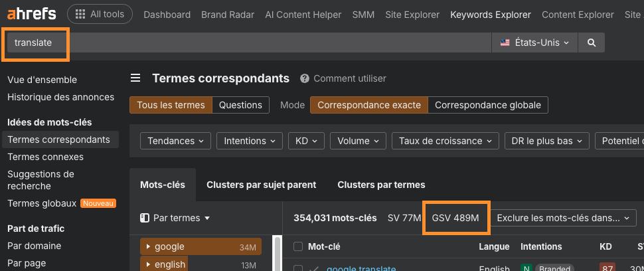Select Tous les termes toggle
The height and width of the screenshot is (271, 644).
(171, 105)
